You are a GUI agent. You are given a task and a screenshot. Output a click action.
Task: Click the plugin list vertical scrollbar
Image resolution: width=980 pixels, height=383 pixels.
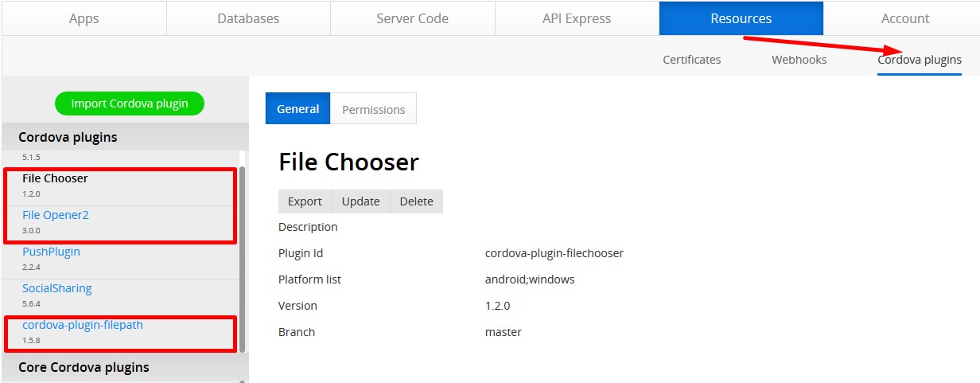point(243,255)
